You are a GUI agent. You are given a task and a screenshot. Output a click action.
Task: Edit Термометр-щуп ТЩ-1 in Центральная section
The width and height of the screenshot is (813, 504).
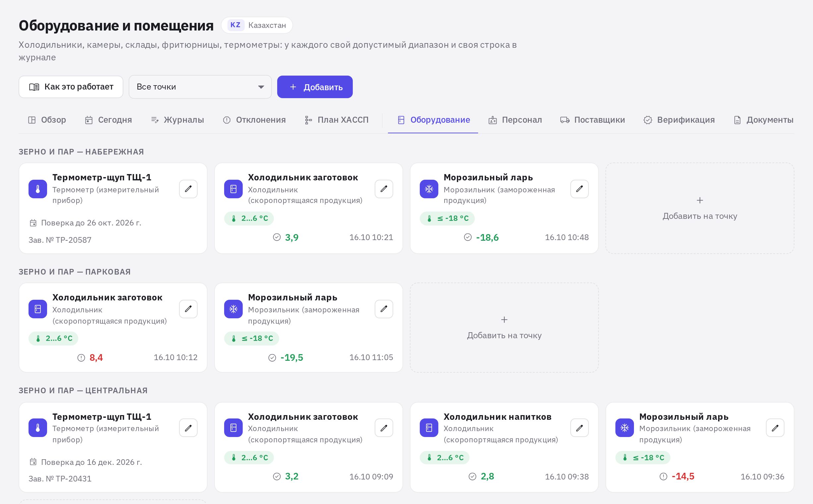tap(188, 428)
